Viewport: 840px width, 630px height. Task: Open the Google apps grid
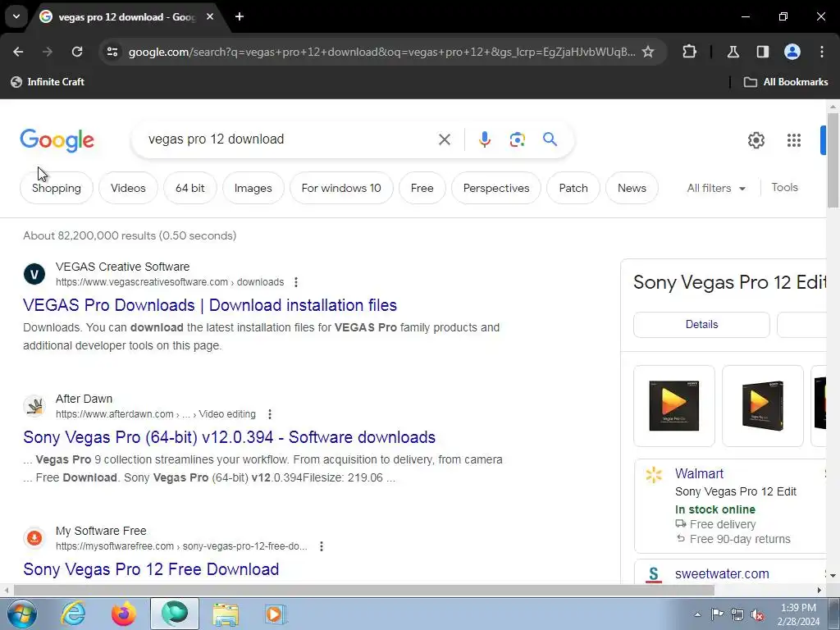click(x=794, y=140)
